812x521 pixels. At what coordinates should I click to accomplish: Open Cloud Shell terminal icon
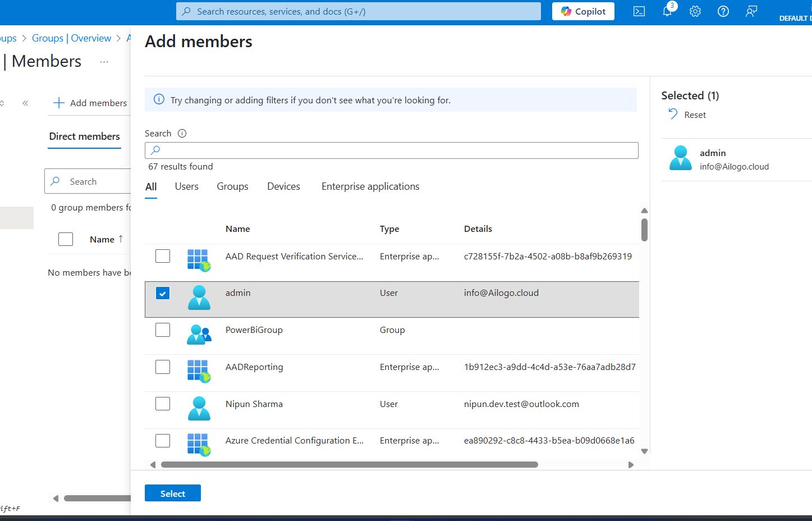639,11
